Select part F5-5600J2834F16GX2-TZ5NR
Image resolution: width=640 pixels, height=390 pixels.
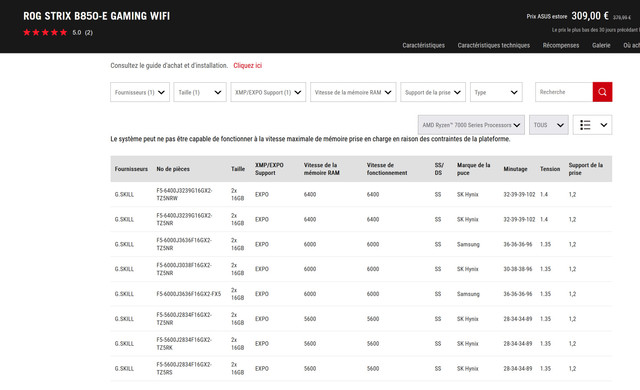coord(184,319)
